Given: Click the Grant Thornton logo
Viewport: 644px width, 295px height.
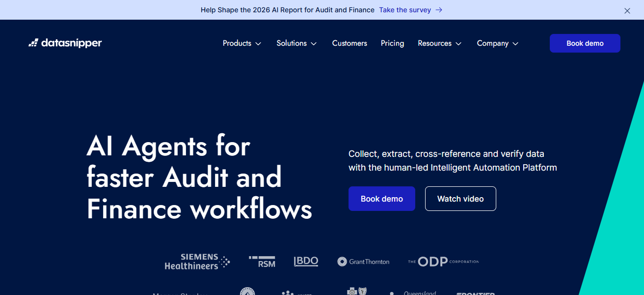Looking at the screenshot, I should [363, 262].
